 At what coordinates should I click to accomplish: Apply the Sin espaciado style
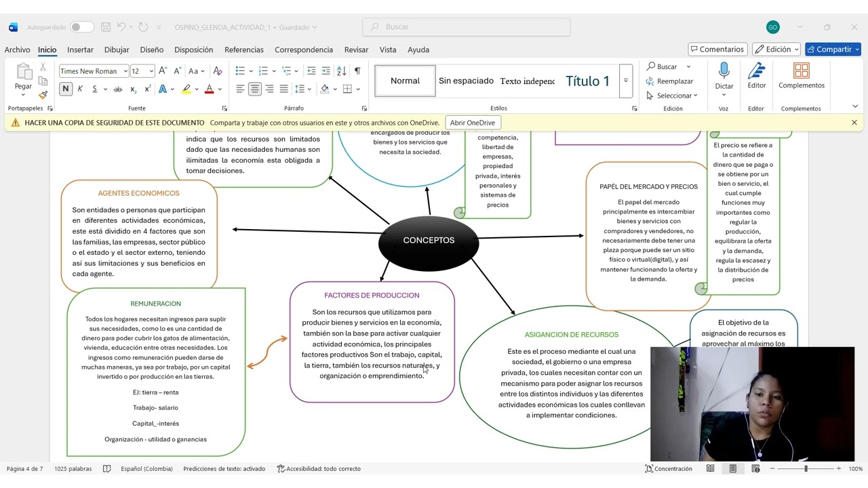(466, 81)
